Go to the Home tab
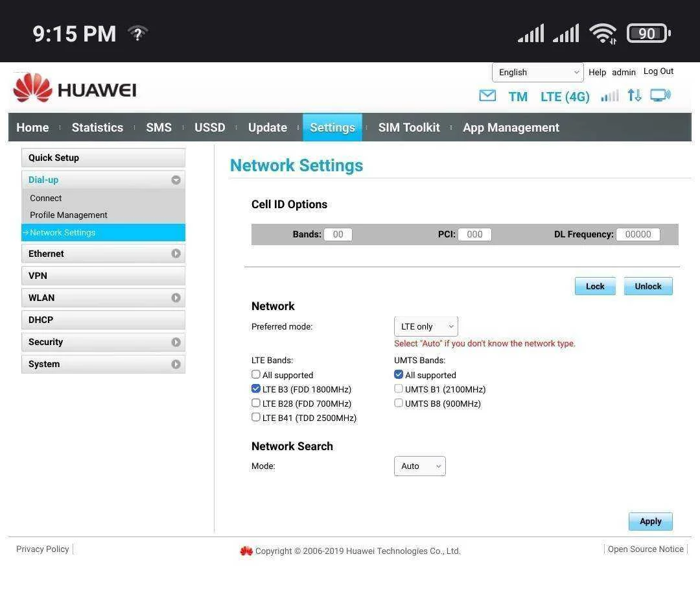Viewport: 700px width, 600px height. [32, 127]
